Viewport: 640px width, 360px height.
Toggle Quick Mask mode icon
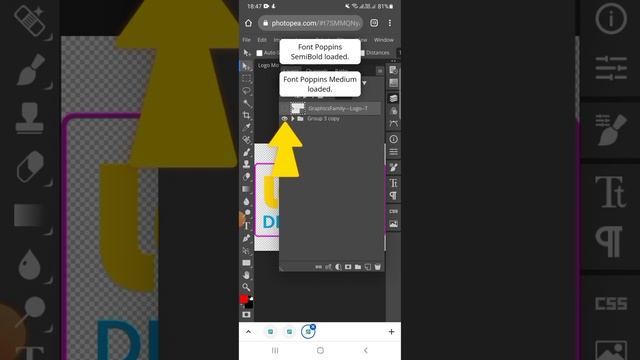point(246,315)
